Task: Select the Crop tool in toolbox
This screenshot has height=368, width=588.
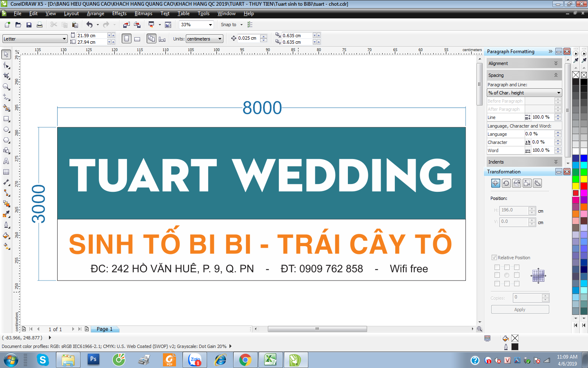Action: pyautogui.click(x=7, y=76)
